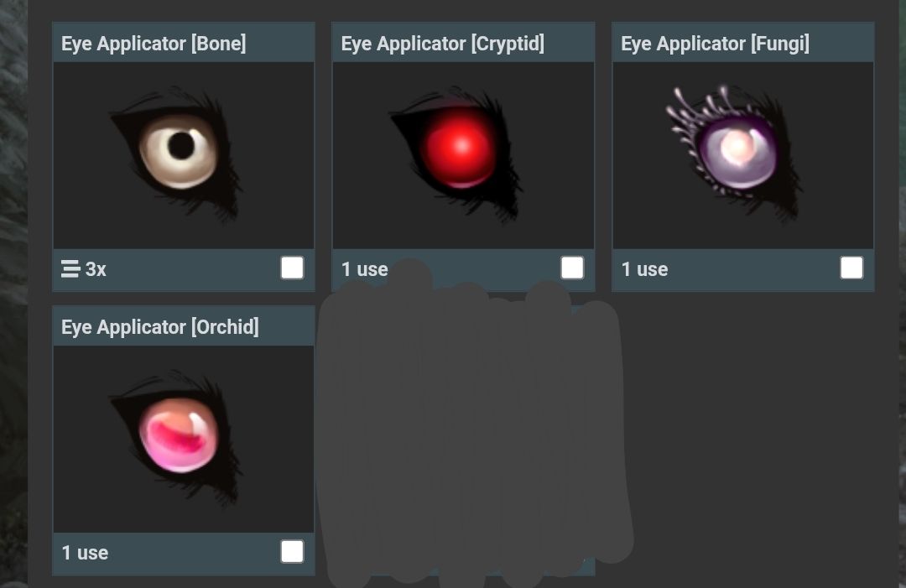Screen dimensions: 906x588
Task: Open the Eye Applicator [Bone] title
Action: (154, 44)
